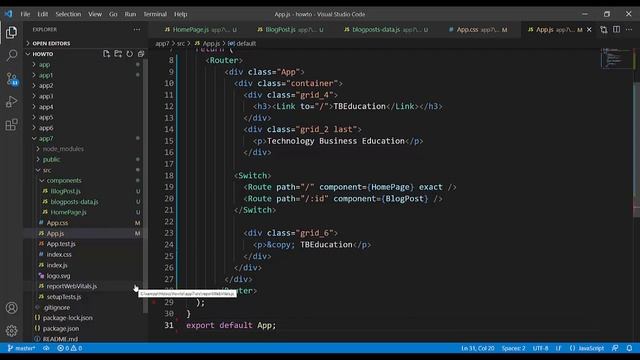Open editor More Actions ellipsis
The width and height of the screenshot is (640, 360).
pos(629,29)
